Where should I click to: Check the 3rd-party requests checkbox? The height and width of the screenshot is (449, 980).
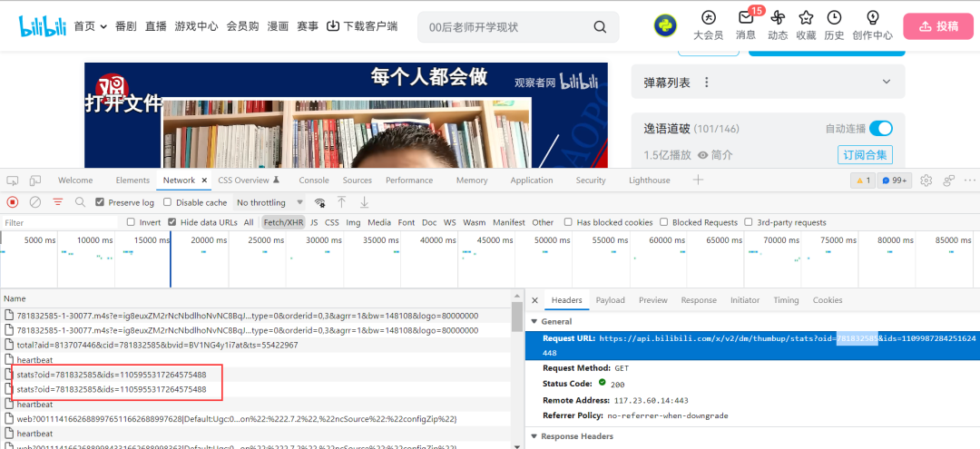click(749, 222)
